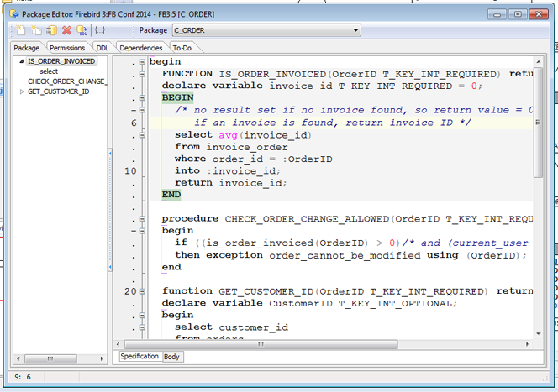The width and height of the screenshot is (558, 392).
Task: Select CHECK_ORDER_CHANGE_ in the tree
Action: (x=66, y=81)
